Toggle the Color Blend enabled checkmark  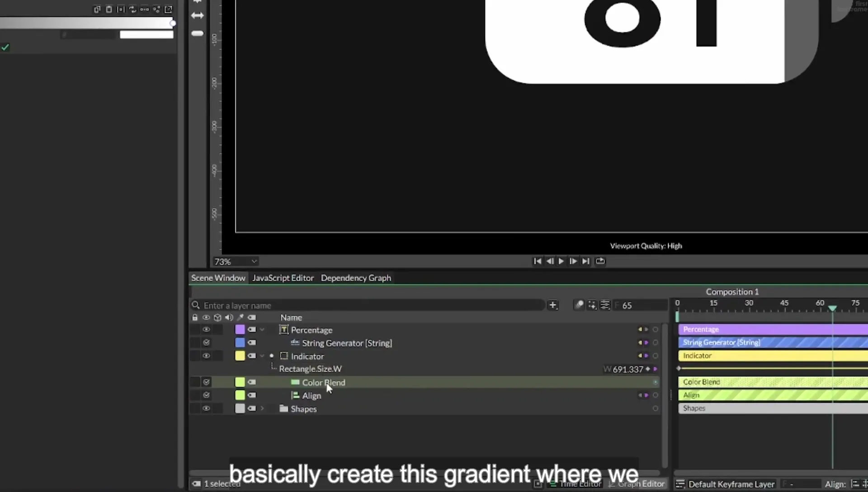coord(206,382)
